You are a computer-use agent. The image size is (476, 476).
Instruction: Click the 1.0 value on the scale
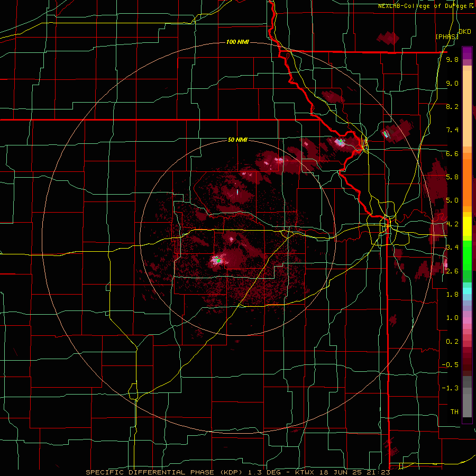tap(452, 318)
